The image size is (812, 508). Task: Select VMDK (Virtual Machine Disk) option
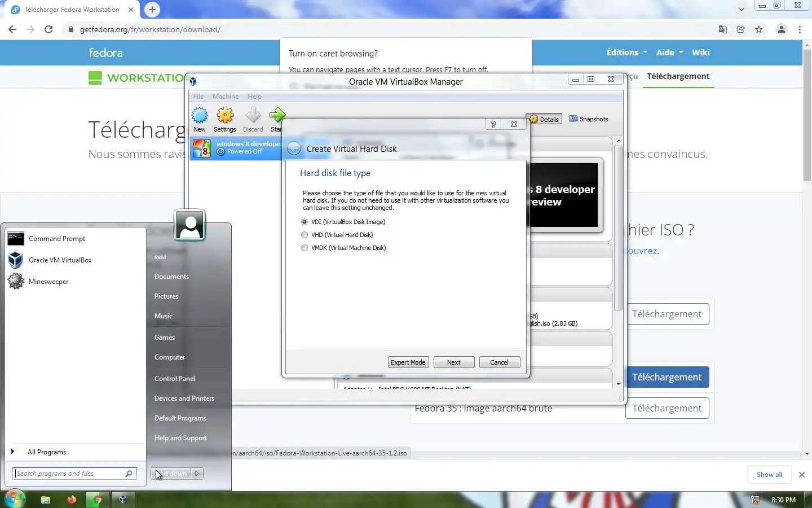tap(343, 248)
